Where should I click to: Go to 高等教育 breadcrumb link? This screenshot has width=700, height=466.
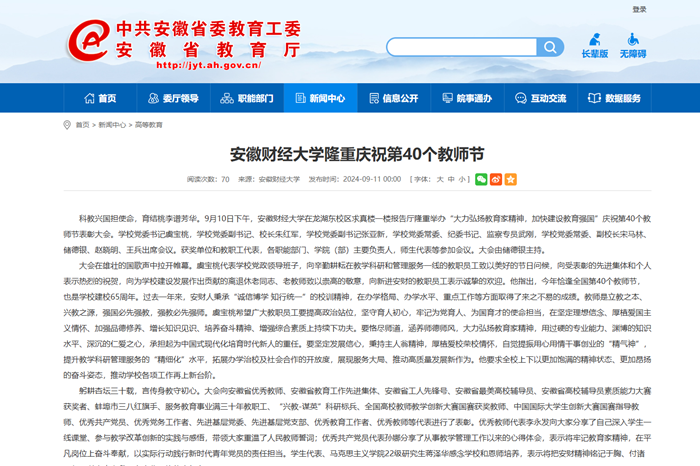click(x=150, y=126)
